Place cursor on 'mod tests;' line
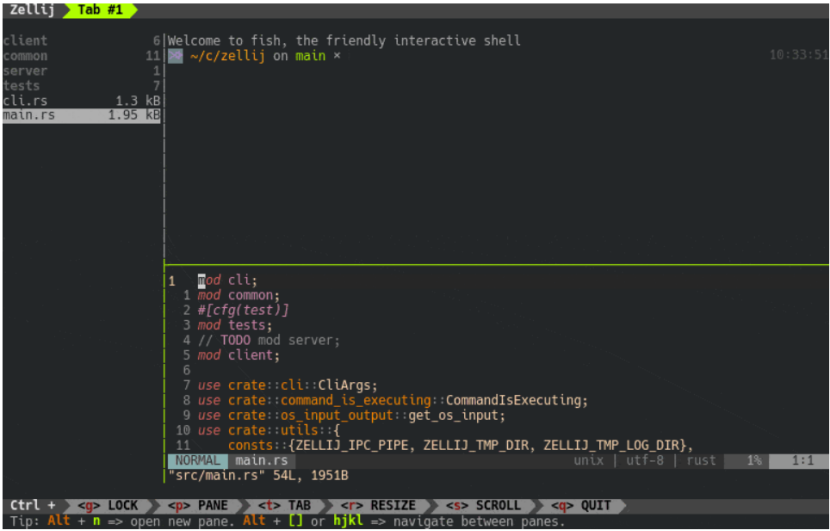 235,325
